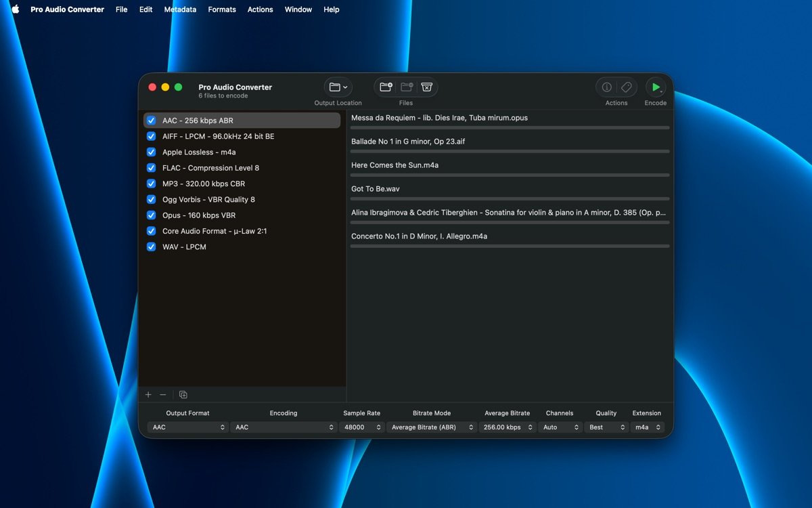Click progress bar under Got To Be.wav
Image resolution: width=812 pixels, height=508 pixels.
pos(510,198)
